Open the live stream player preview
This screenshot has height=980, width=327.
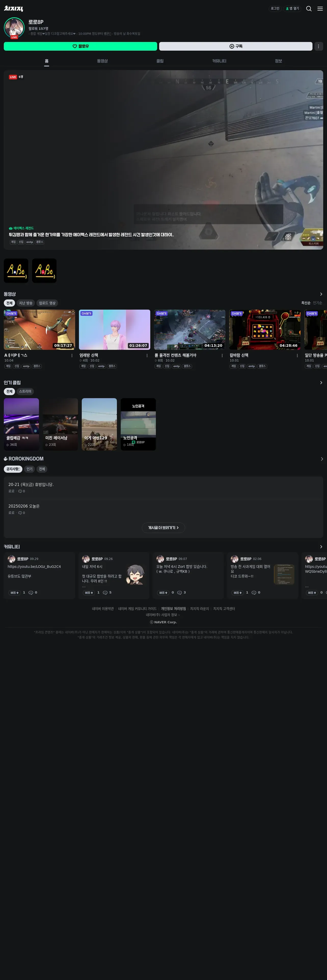click(x=163, y=160)
